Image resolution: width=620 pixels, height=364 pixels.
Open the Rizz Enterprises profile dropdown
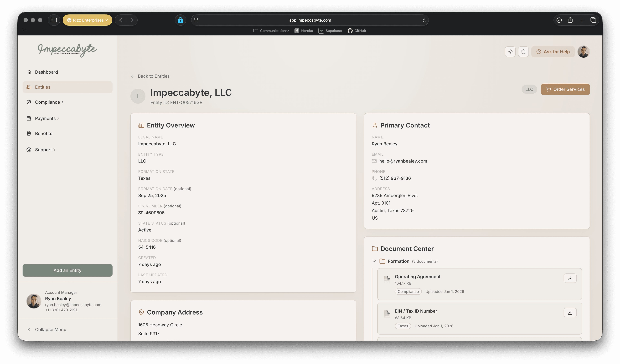coord(87,20)
